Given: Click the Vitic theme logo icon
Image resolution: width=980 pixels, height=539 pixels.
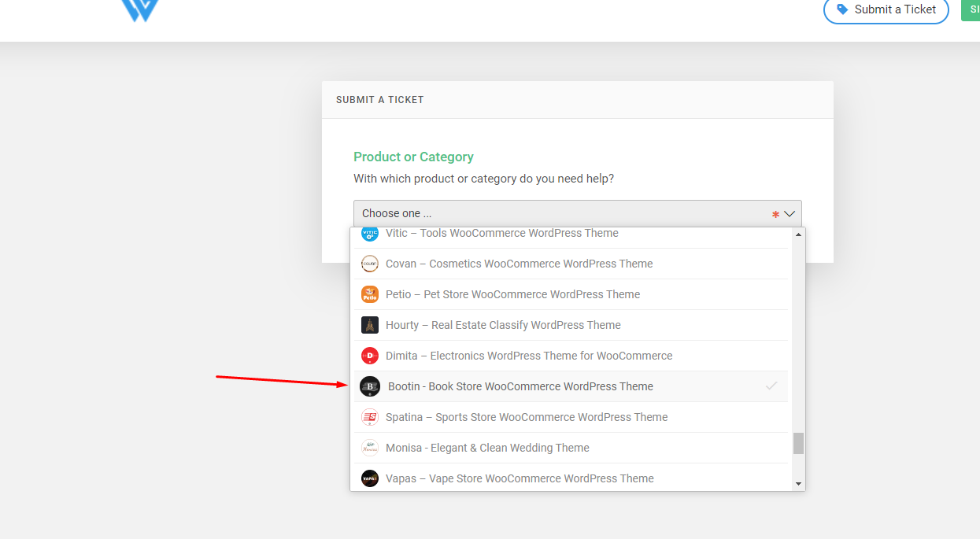Looking at the screenshot, I should pyautogui.click(x=369, y=234).
